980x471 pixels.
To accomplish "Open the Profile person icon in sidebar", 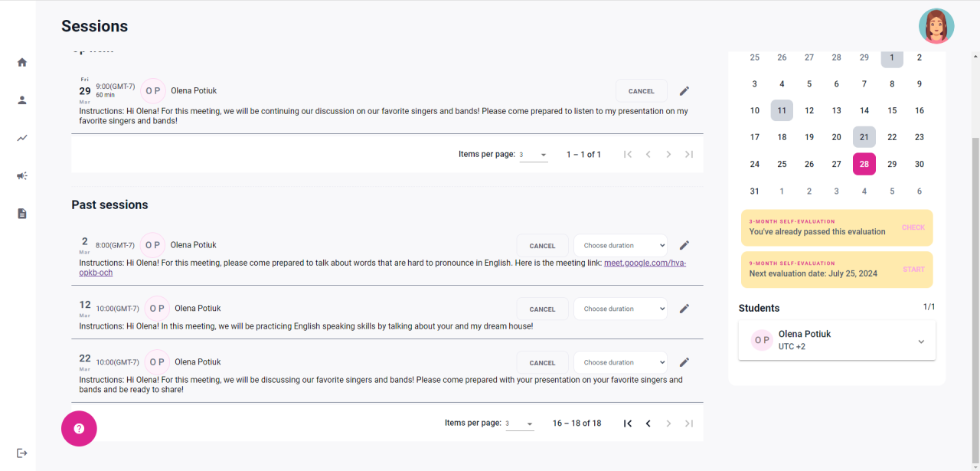I will 22,100.
